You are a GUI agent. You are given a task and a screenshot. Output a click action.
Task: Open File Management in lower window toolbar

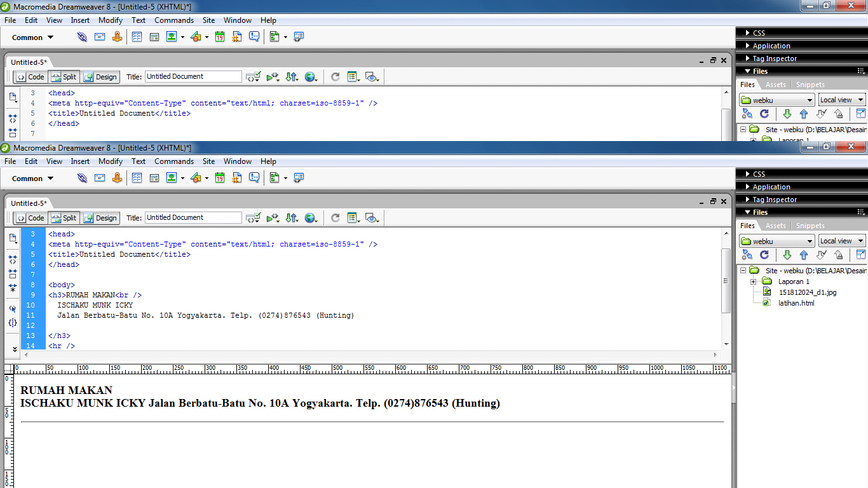[x=292, y=218]
